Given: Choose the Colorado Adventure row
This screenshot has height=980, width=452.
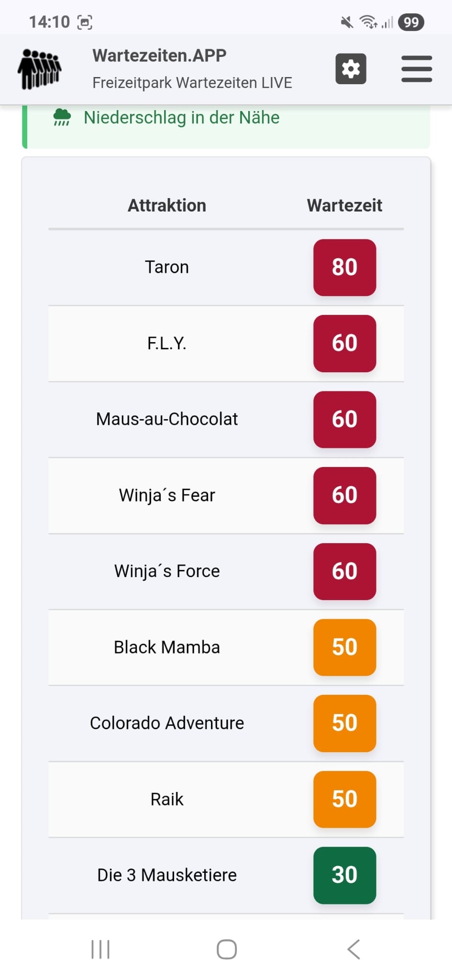Looking at the screenshot, I should pos(167,723).
